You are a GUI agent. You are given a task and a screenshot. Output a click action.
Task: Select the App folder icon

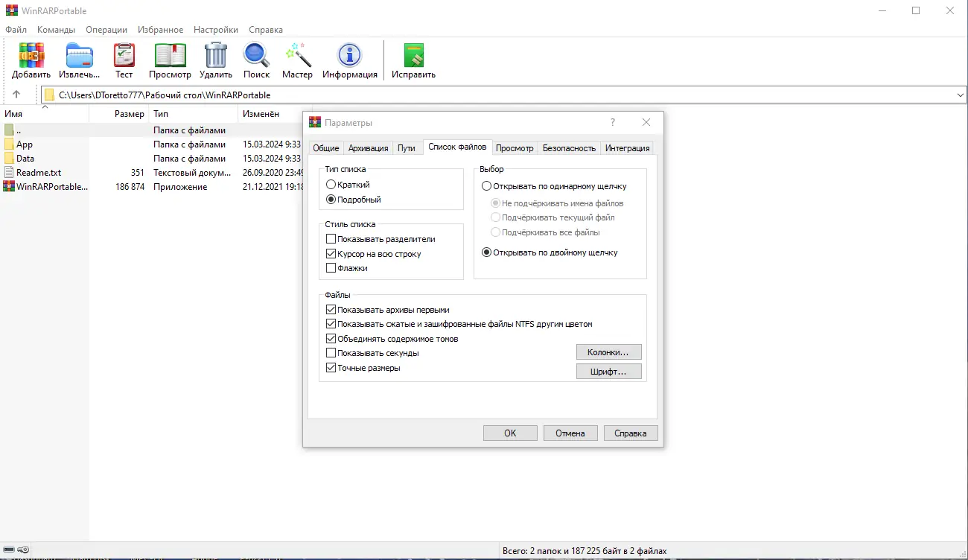[9, 144]
